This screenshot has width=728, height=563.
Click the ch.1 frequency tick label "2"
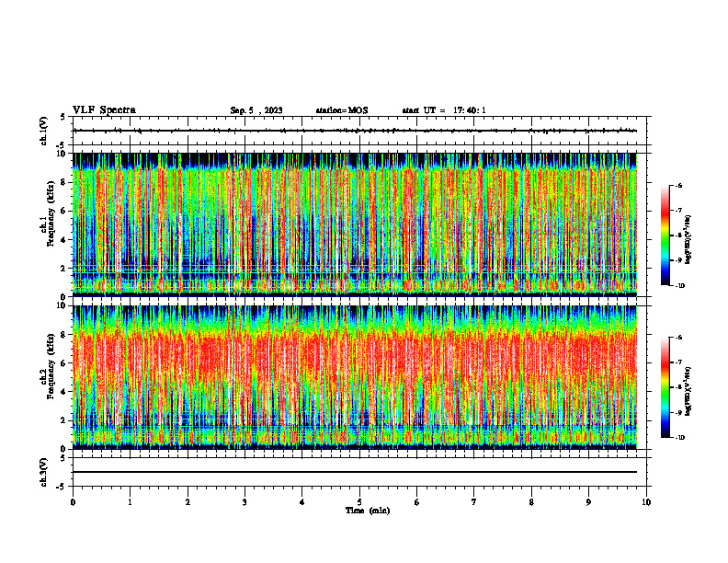(64, 268)
